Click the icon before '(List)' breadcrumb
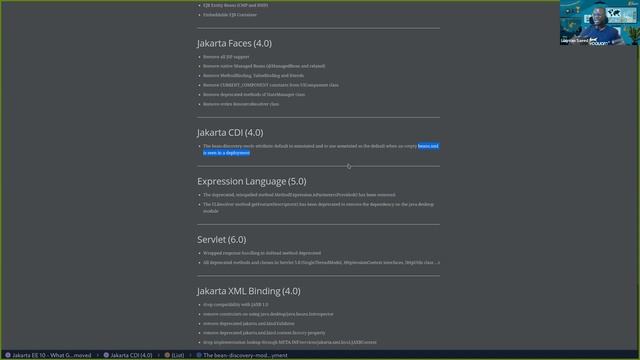640x360 pixels. tap(167, 356)
